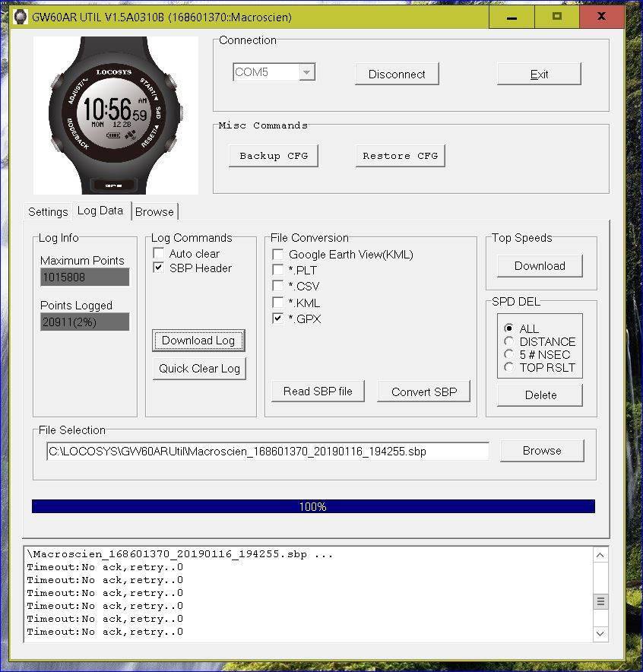Uncheck the SBP Header option
The image size is (643, 672).
[158, 268]
